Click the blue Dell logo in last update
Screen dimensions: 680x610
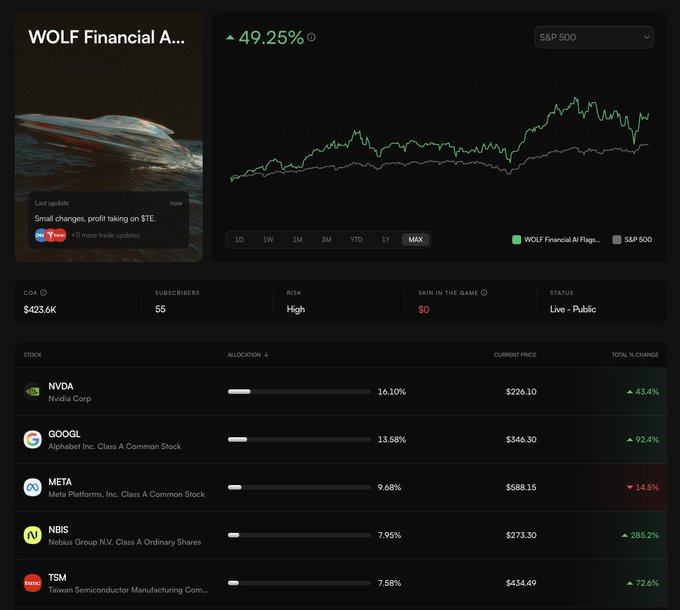coord(39,235)
